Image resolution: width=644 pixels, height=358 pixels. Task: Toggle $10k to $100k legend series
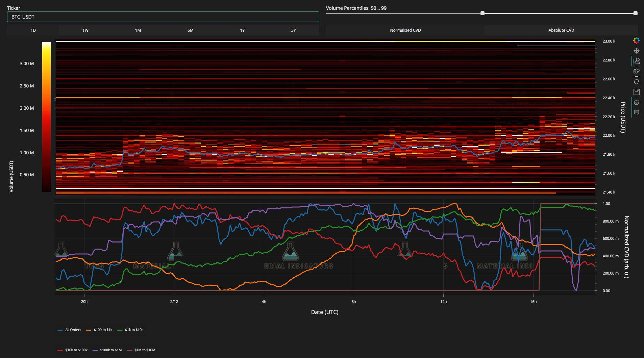73,350
